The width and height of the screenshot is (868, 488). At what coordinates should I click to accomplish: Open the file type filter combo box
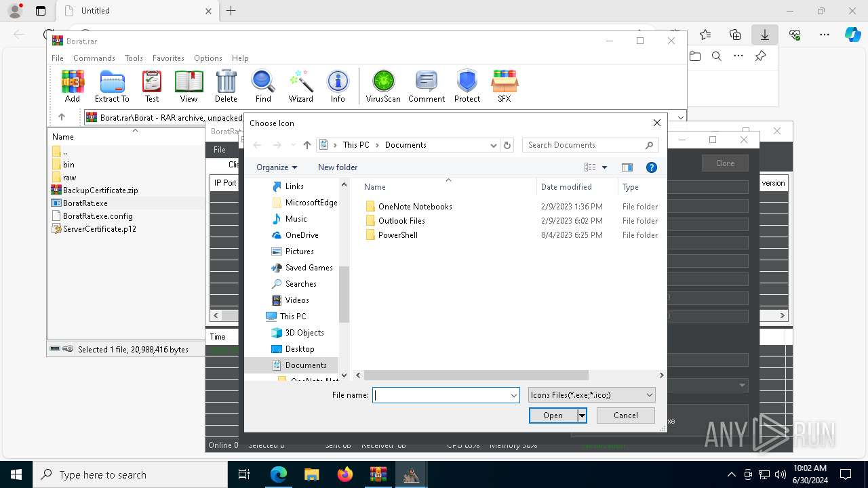coord(591,395)
